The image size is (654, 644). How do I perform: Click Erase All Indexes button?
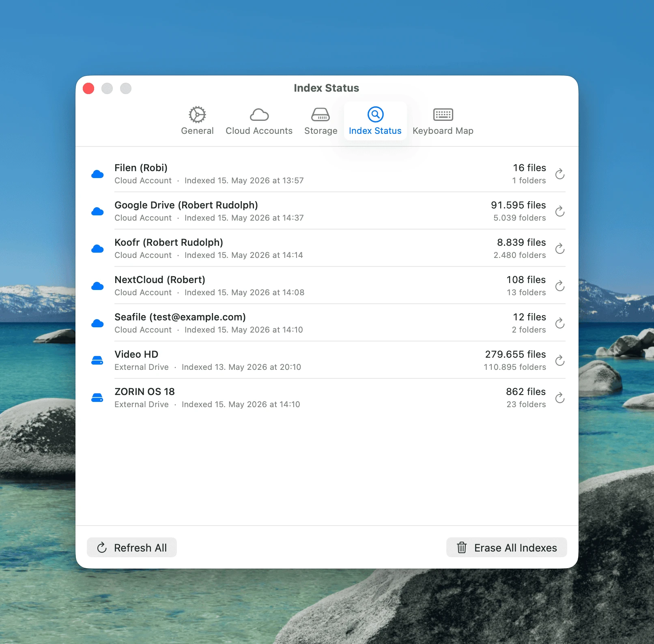(x=507, y=547)
